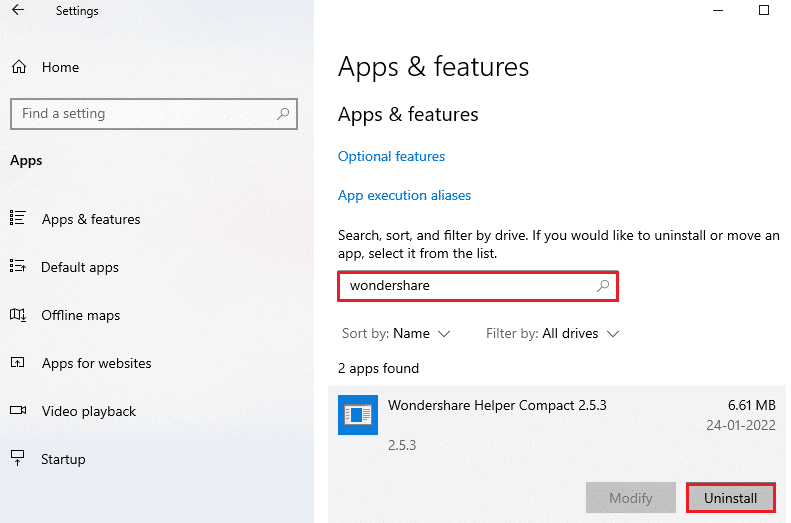Open the Filter by All drives dropdown

tap(552, 333)
